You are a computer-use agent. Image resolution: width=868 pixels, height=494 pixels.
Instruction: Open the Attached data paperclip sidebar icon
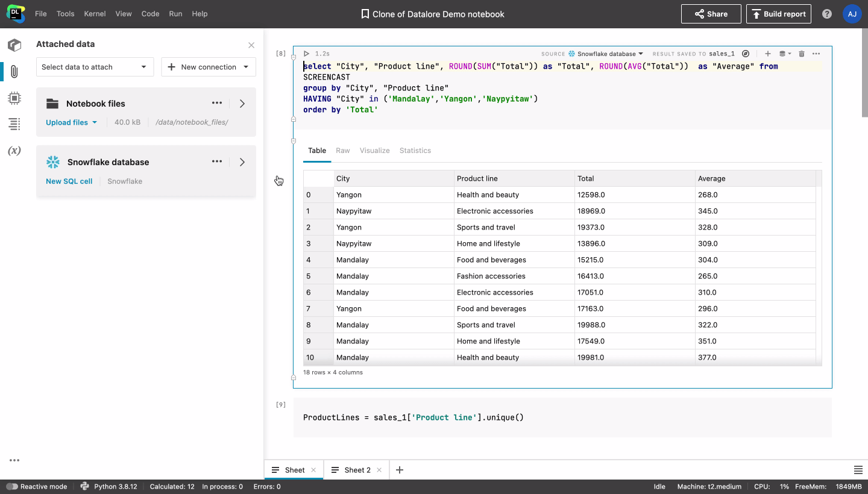14,72
